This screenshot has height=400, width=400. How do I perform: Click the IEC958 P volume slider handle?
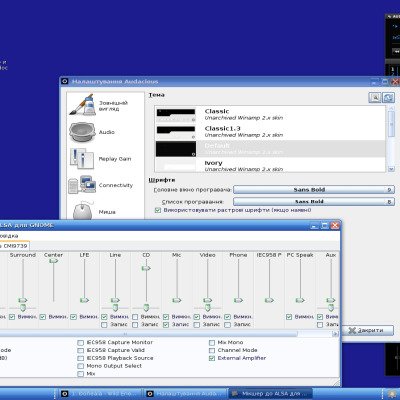pos(269,300)
